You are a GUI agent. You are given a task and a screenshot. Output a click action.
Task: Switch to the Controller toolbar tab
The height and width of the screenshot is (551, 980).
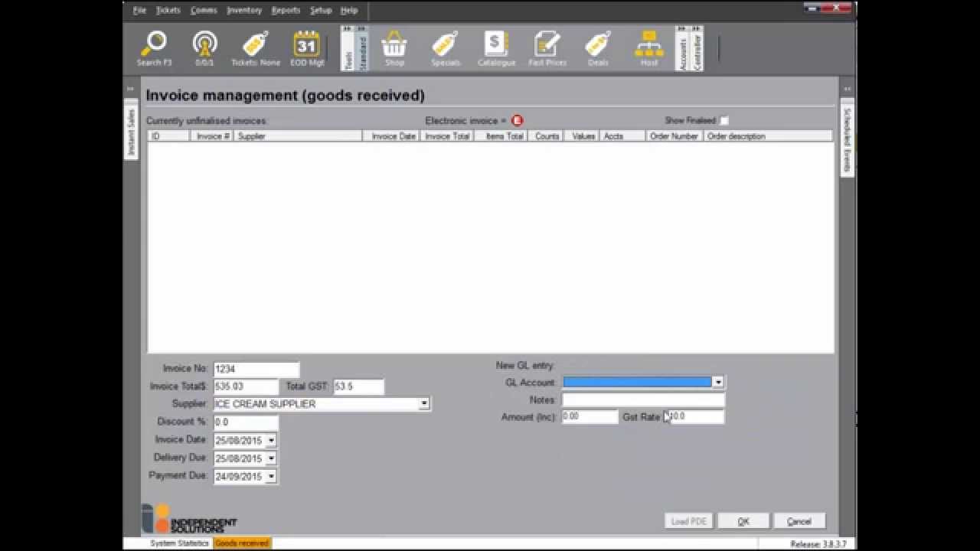click(x=697, y=49)
